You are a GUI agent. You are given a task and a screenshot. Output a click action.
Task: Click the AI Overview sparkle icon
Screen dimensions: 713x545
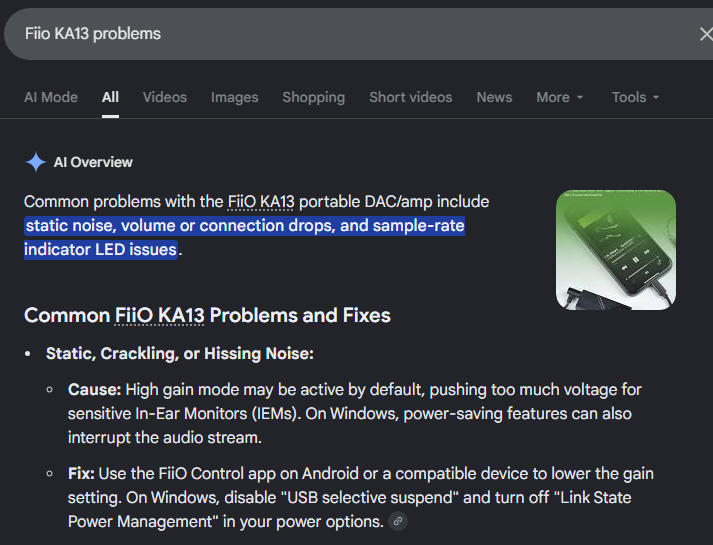pyautogui.click(x=35, y=162)
